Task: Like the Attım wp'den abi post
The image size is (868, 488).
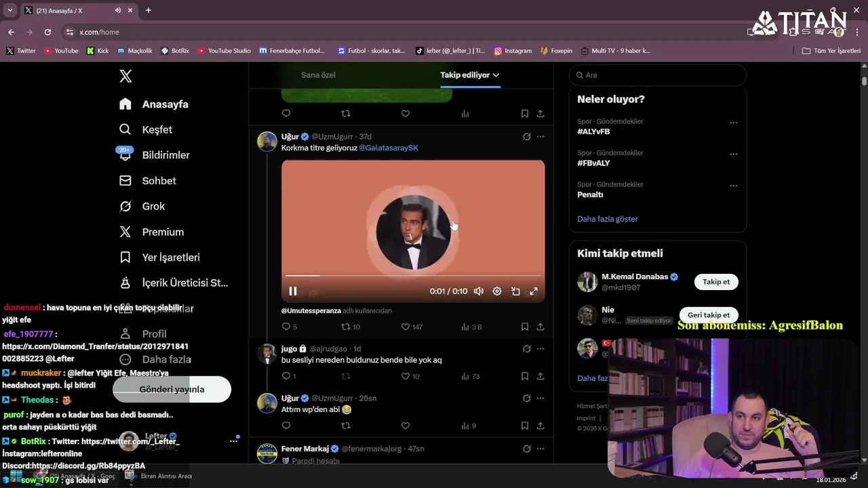Action: coord(406,426)
